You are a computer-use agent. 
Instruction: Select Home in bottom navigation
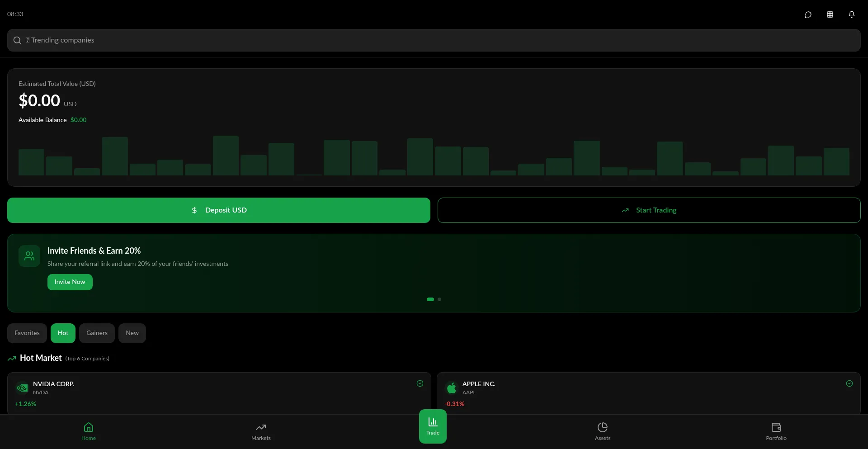coord(89,431)
